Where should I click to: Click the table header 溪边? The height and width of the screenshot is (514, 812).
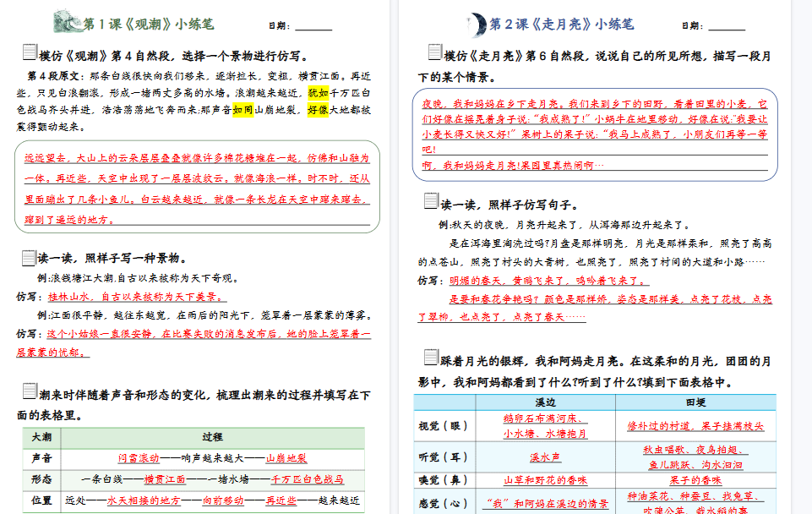click(x=545, y=402)
